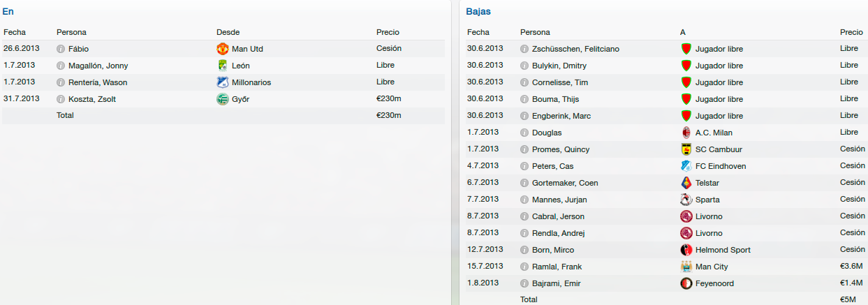The height and width of the screenshot is (305, 868).
Task: Open player Koszta, Zsolt
Action: coord(92,99)
